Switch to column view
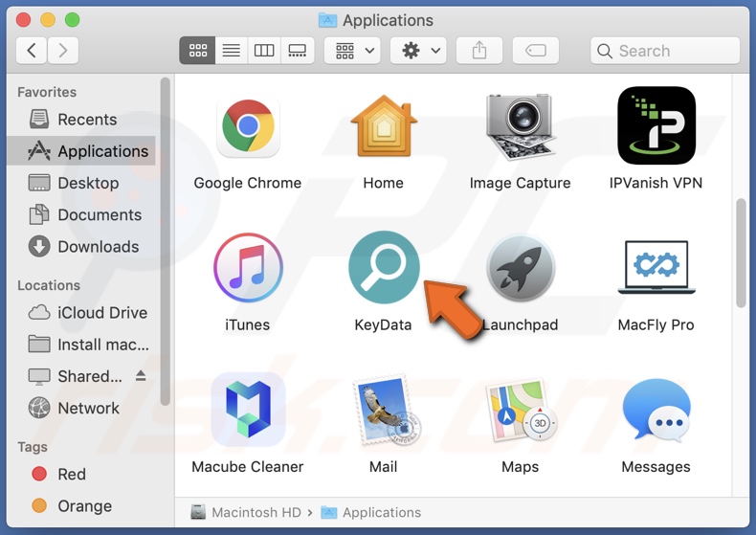This screenshot has height=535, width=756. [x=264, y=51]
